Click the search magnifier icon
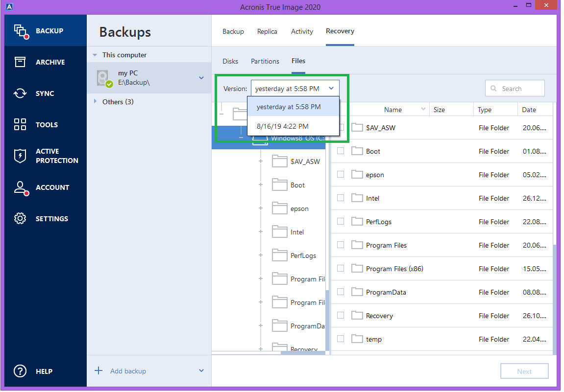 pos(493,89)
